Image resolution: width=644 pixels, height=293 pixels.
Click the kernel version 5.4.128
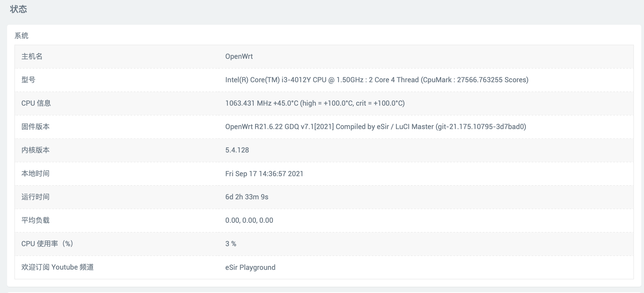(237, 150)
